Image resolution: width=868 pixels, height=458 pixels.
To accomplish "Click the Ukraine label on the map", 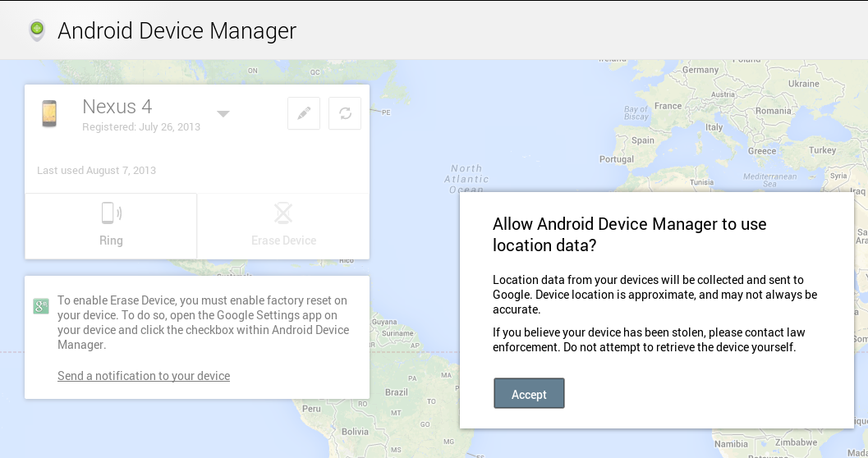I will click(804, 84).
